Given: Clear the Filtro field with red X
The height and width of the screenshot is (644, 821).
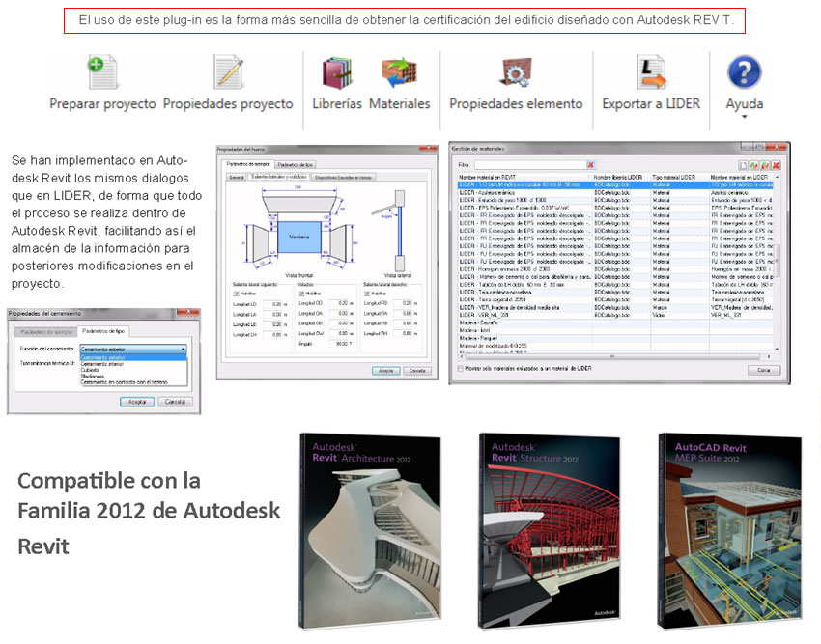Looking at the screenshot, I should [x=590, y=165].
